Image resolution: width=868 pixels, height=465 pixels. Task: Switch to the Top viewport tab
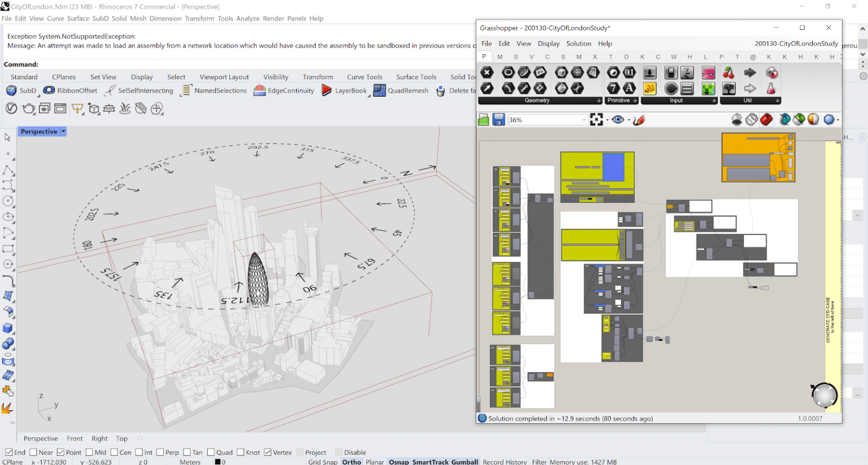coord(121,438)
